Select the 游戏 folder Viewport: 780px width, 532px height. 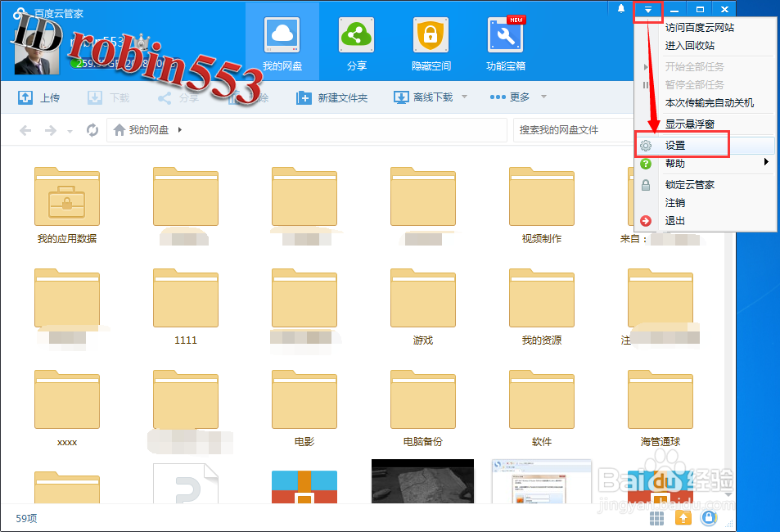pos(423,307)
